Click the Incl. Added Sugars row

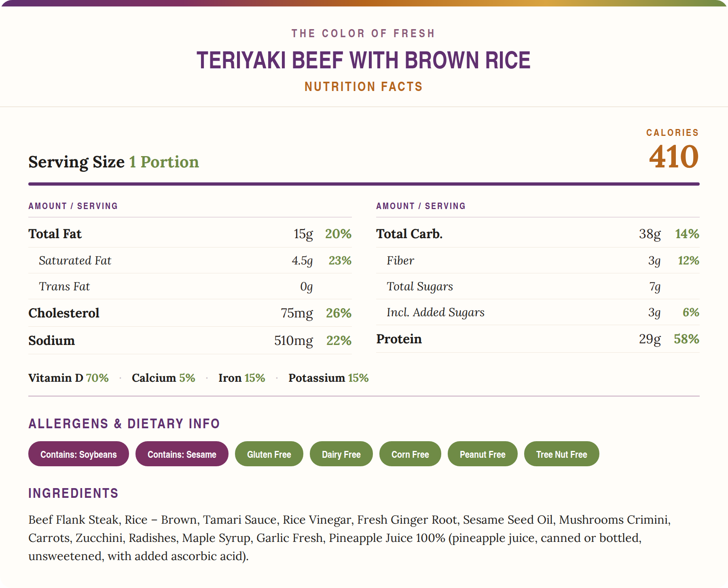click(538, 312)
